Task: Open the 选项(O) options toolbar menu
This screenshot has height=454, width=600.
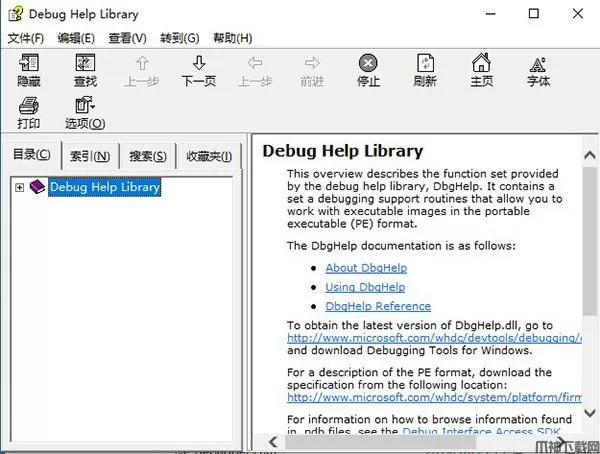Action: (85, 113)
